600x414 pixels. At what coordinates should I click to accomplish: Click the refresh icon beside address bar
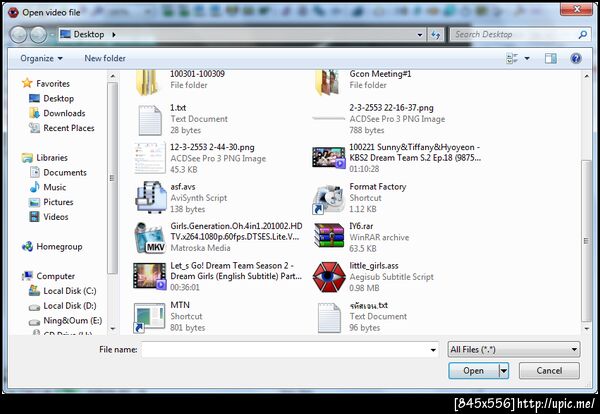[x=435, y=35]
